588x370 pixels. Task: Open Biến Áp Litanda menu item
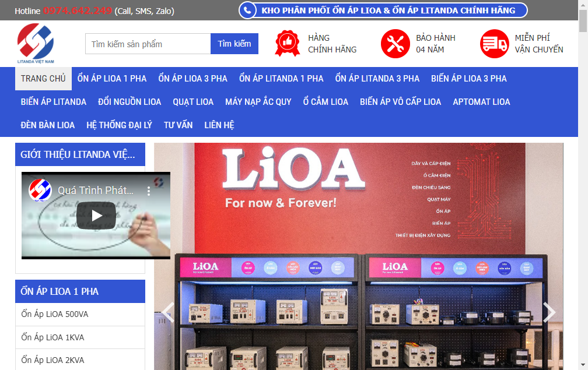click(x=54, y=102)
